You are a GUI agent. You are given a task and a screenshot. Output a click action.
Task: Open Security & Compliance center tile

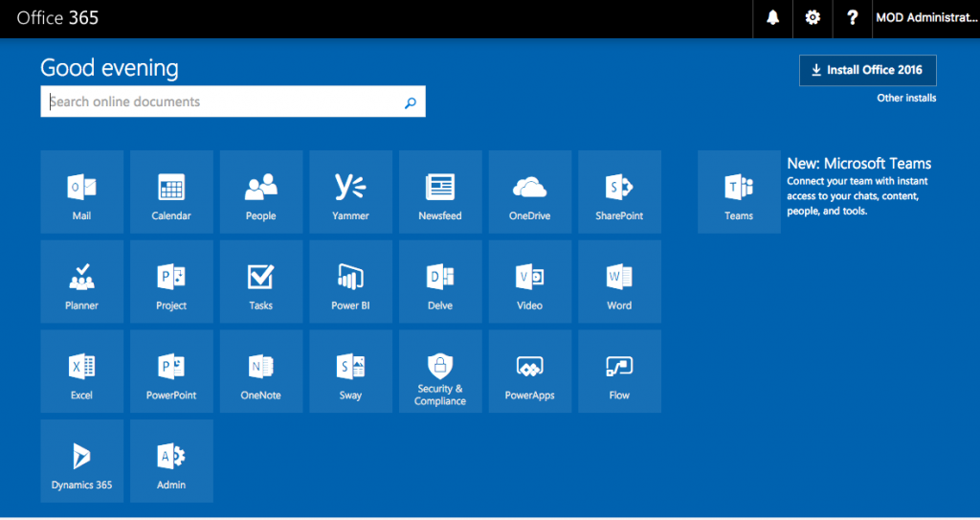click(x=440, y=371)
